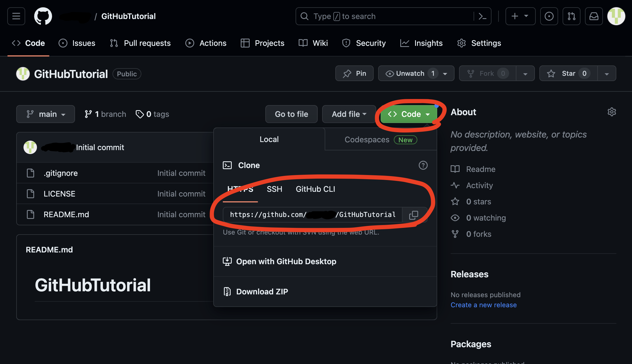
Task: Open the issues shortcut icon in header
Action: [x=549, y=16]
